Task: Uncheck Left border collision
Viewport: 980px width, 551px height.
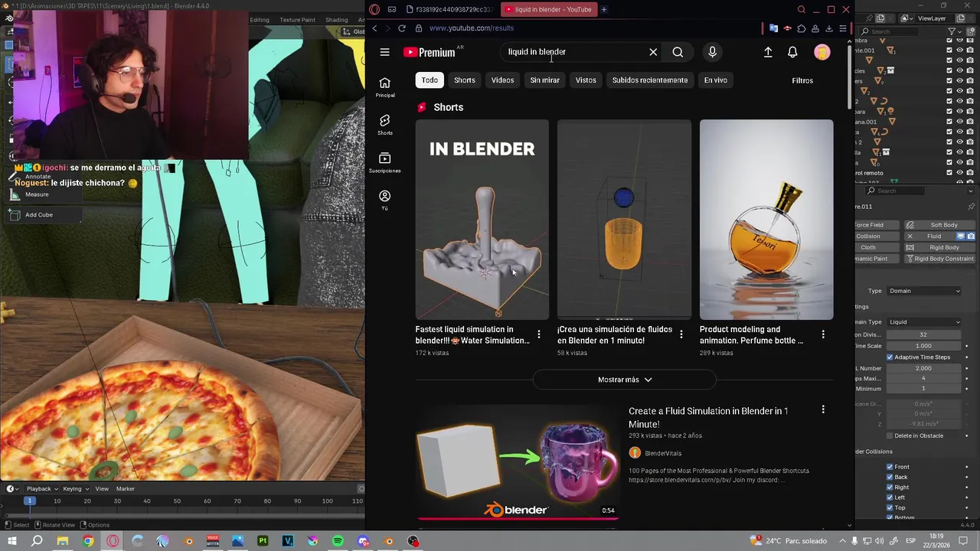Action: pos(890,497)
